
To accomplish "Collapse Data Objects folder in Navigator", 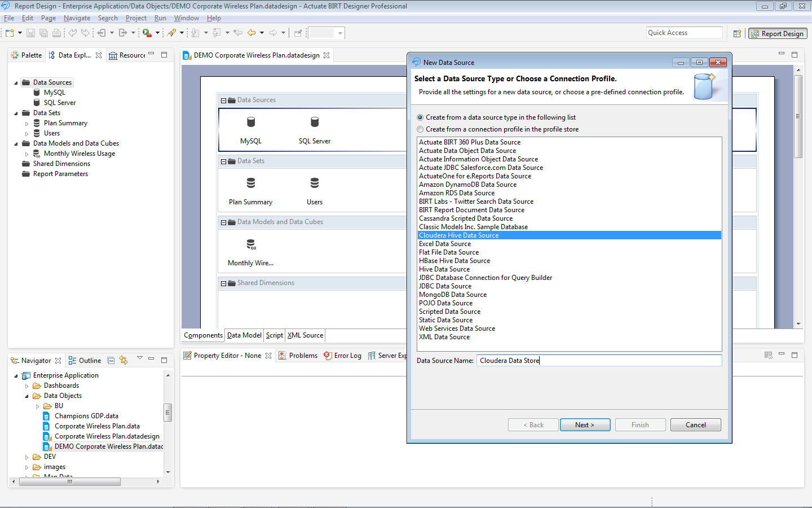I will 27,396.
